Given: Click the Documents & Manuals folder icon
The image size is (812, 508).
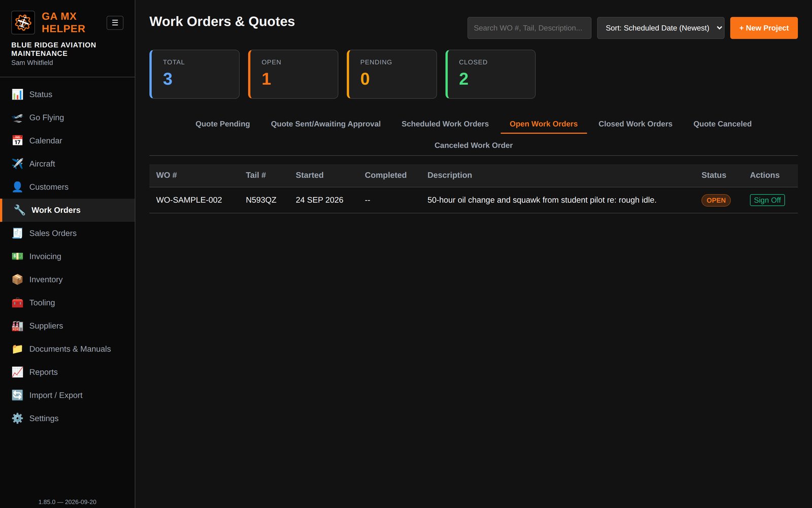Looking at the screenshot, I should click(17, 348).
